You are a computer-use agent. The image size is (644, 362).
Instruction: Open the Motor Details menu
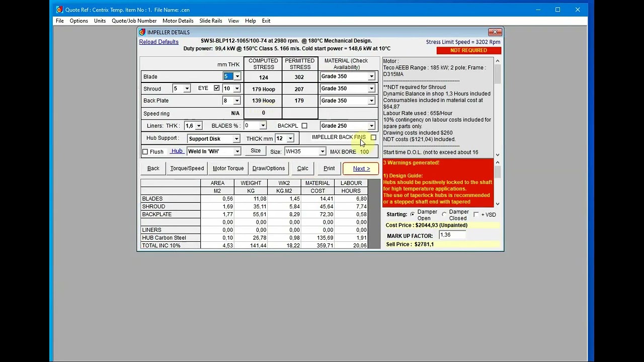coord(178,21)
